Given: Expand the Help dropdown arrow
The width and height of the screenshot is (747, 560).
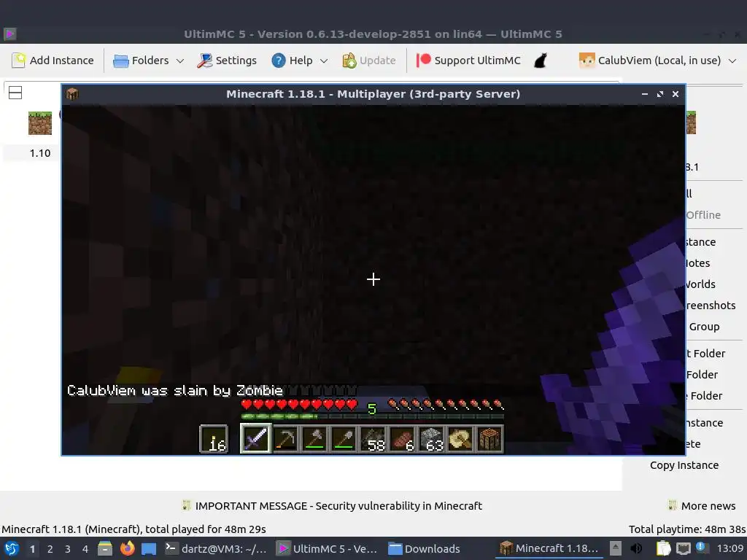Looking at the screenshot, I should point(324,61).
